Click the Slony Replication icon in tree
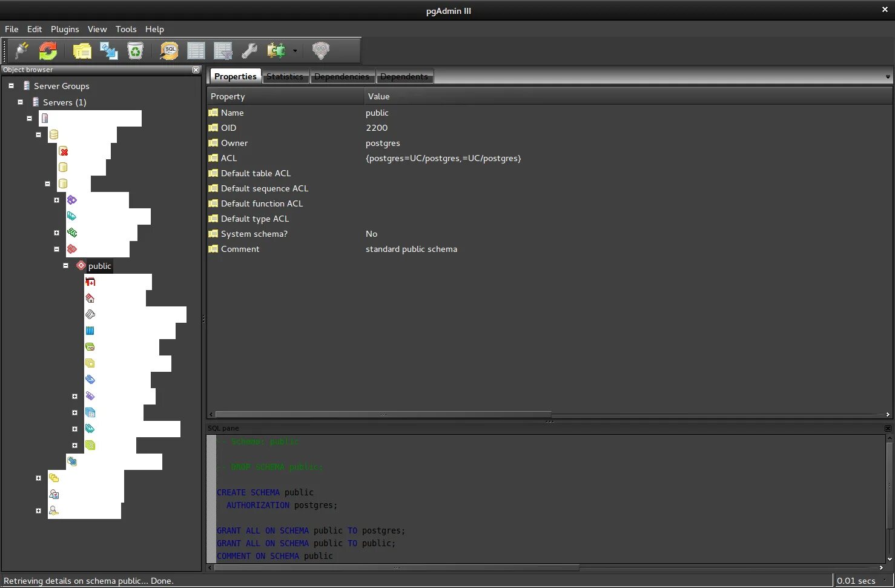Image resolution: width=895 pixels, height=588 pixels. [72, 461]
